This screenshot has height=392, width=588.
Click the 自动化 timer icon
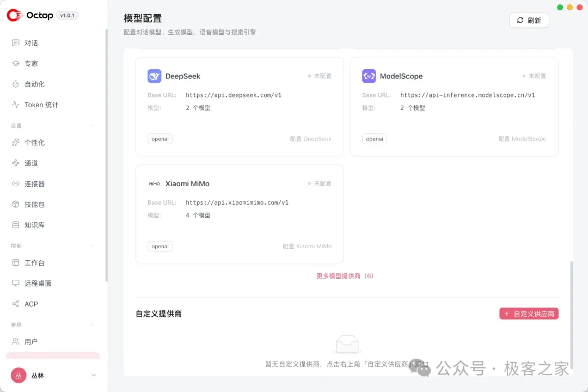[15, 84]
